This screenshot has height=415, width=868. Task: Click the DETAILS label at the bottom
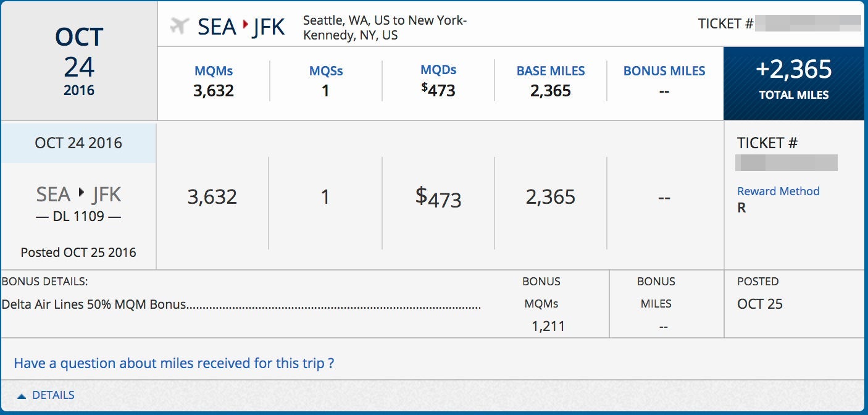[x=53, y=395]
